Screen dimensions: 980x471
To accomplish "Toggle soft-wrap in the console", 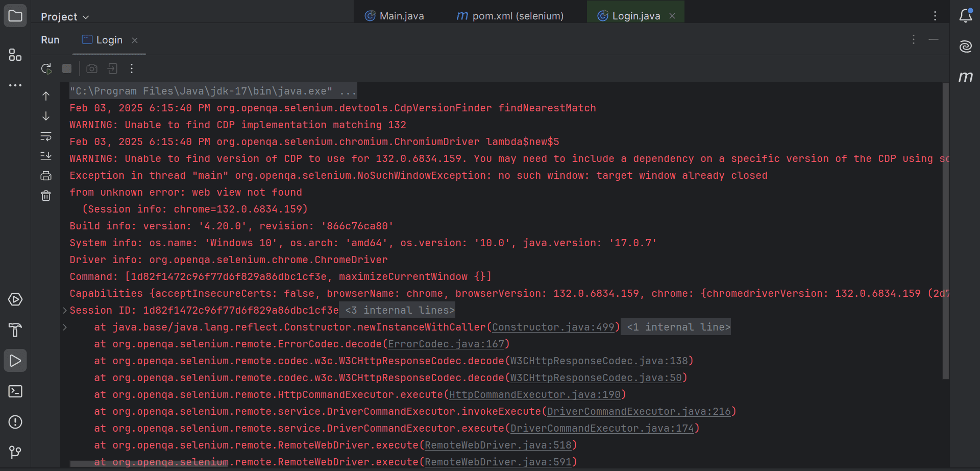I will point(46,136).
